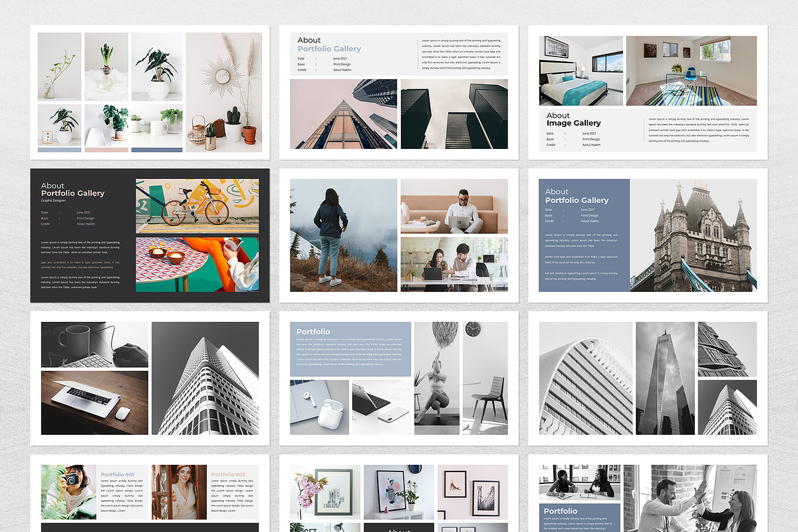Click the two coworkers at desk photo
798x532 pixels.
tap(454, 265)
